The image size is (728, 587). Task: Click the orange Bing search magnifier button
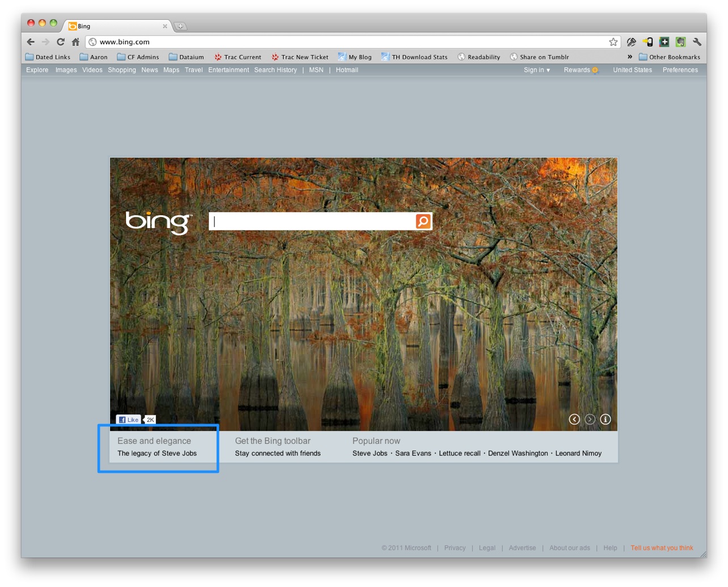[x=423, y=221]
